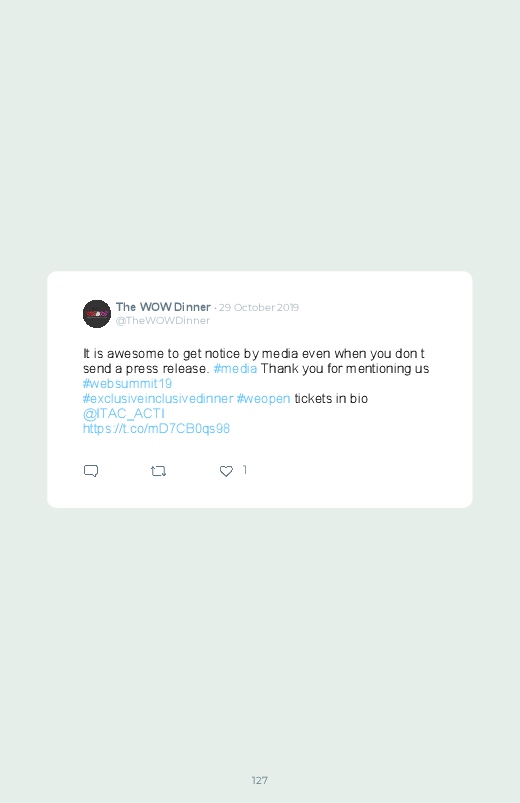
Task: Open the #websummit19 hashtag
Action: click(x=127, y=384)
